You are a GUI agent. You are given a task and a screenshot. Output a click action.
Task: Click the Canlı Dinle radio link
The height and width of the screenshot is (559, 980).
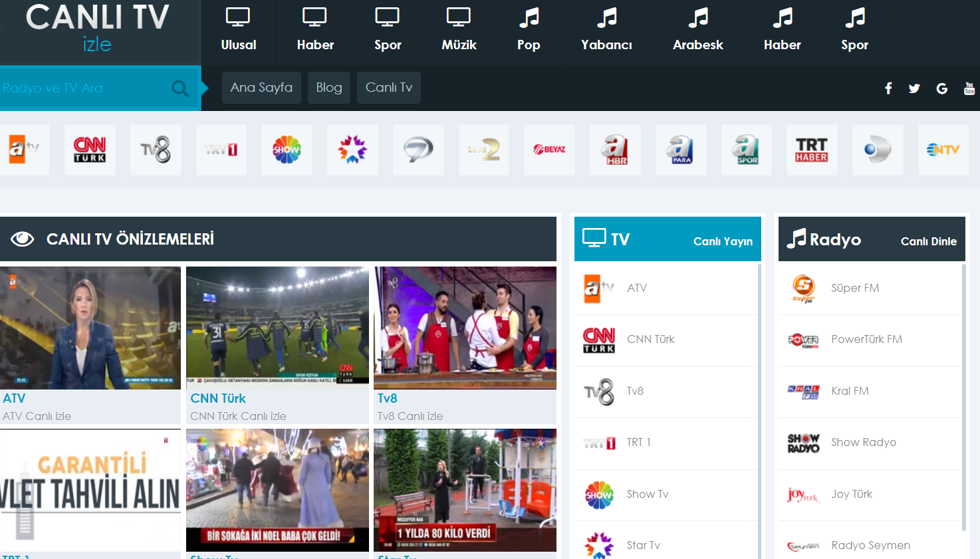pyautogui.click(x=929, y=241)
